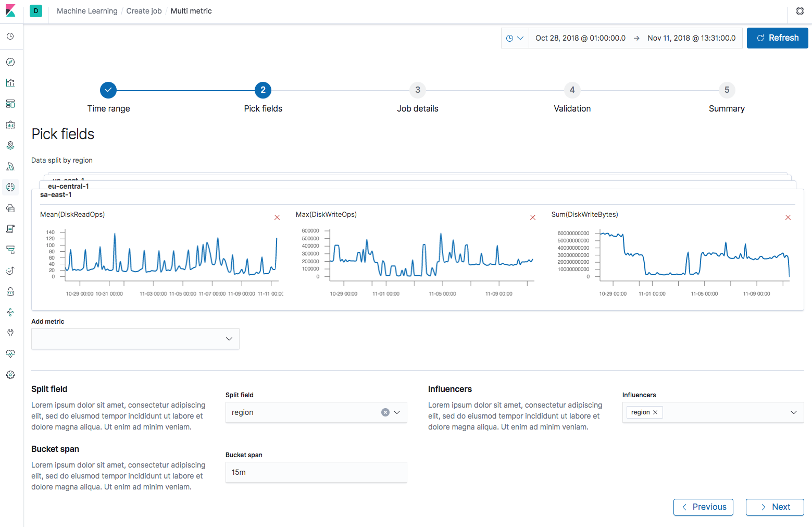Open Canvas icon in sidebar
This screenshot has height=527, width=812.
pyautogui.click(x=10, y=125)
